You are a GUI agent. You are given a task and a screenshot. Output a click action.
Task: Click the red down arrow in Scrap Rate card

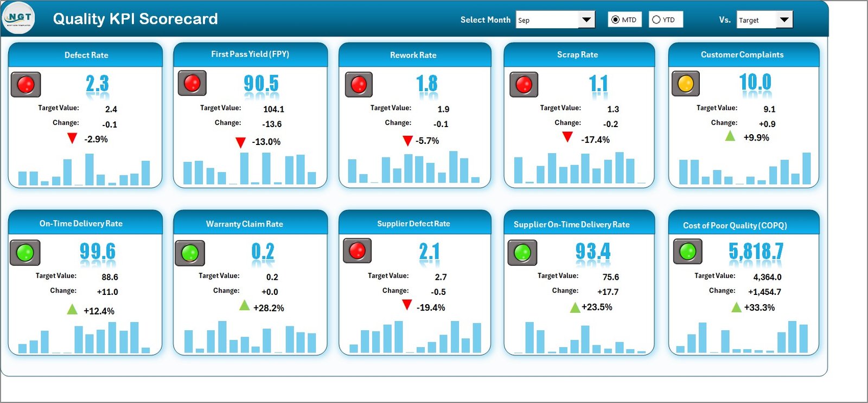[x=567, y=137]
